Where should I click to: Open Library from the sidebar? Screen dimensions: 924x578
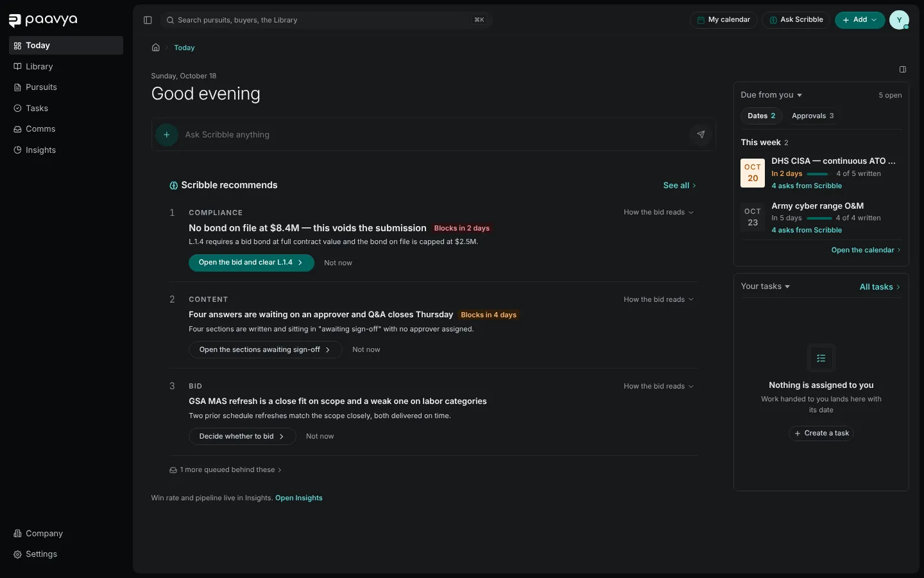(x=66, y=66)
